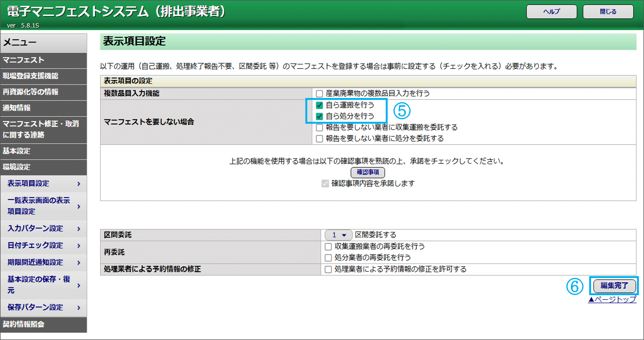The width and height of the screenshot is (644, 340).
Task: Click chevron arrow beside 期限間近通知設定
Action: pos(79,263)
